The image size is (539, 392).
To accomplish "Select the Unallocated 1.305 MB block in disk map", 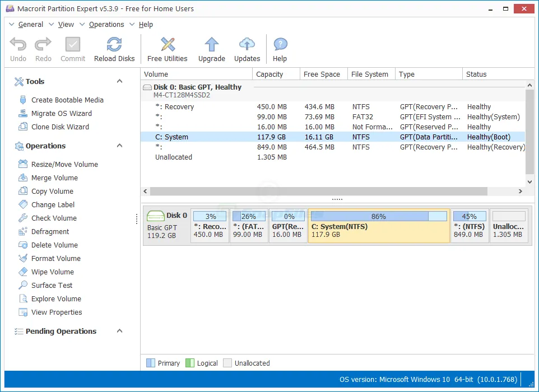I will (x=509, y=225).
